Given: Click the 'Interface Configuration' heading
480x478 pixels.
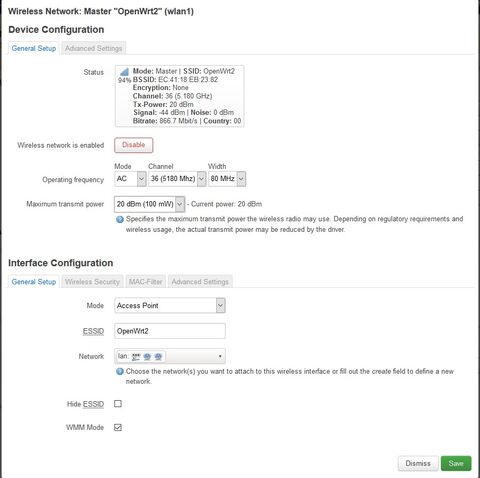Looking at the screenshot, I should (61, 263).
